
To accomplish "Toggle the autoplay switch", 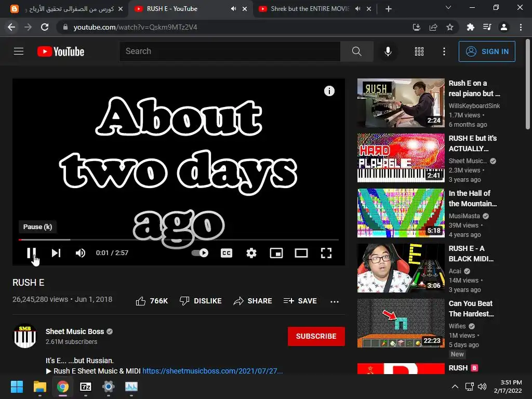I will pos(200,253).
